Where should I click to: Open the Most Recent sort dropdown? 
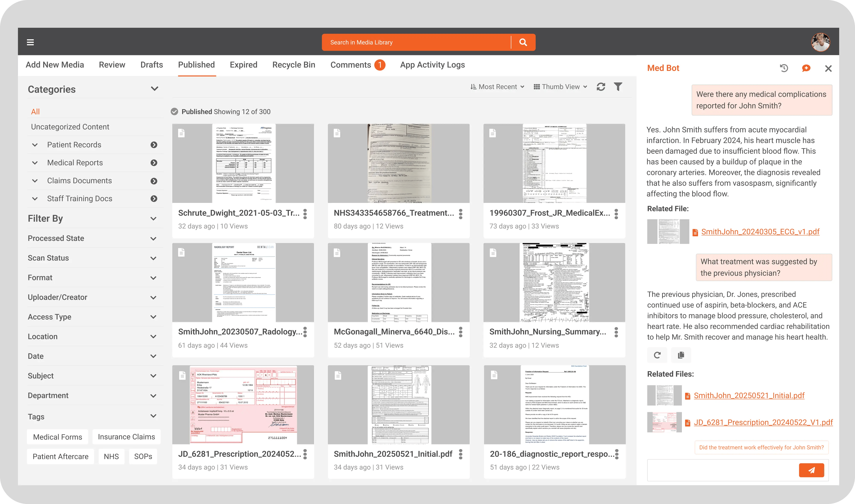498,87
